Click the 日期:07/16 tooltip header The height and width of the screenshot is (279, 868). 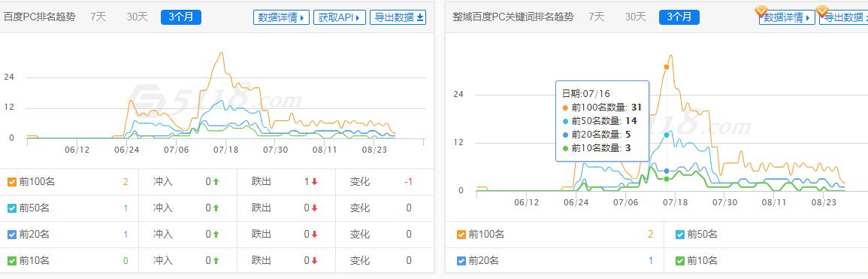tap(586, 93)
